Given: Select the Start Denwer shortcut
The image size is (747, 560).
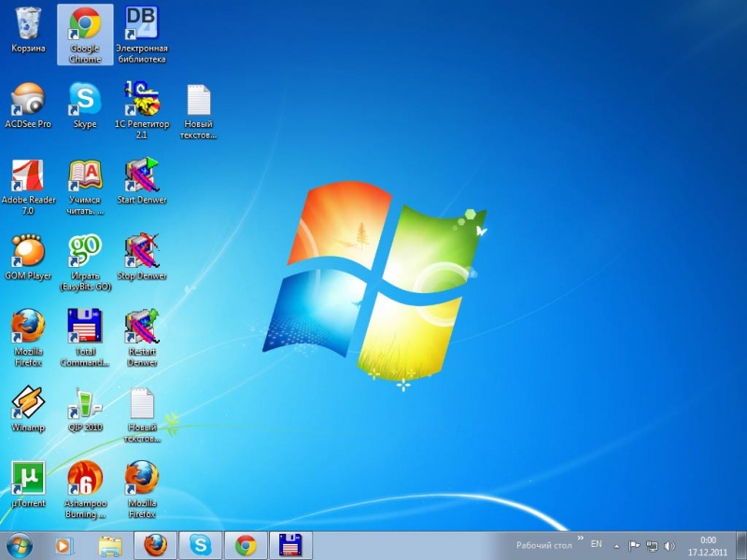Looking at the screenshot, I should [142, 175].
